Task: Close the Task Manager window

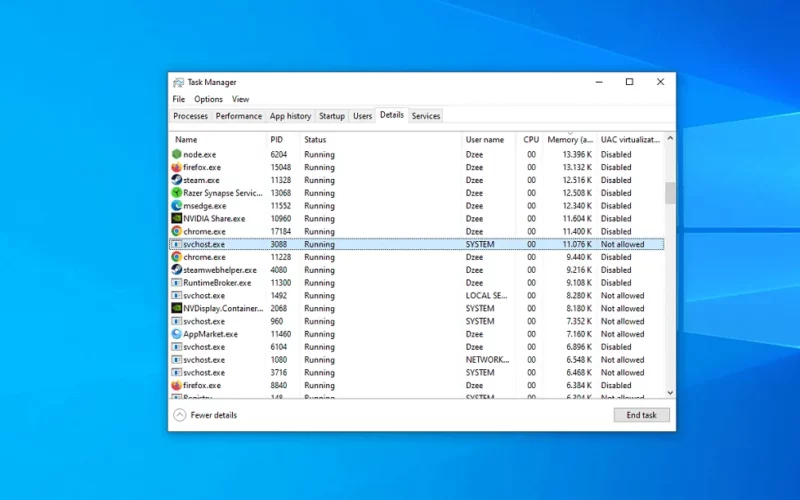Action: click(660, 82)
